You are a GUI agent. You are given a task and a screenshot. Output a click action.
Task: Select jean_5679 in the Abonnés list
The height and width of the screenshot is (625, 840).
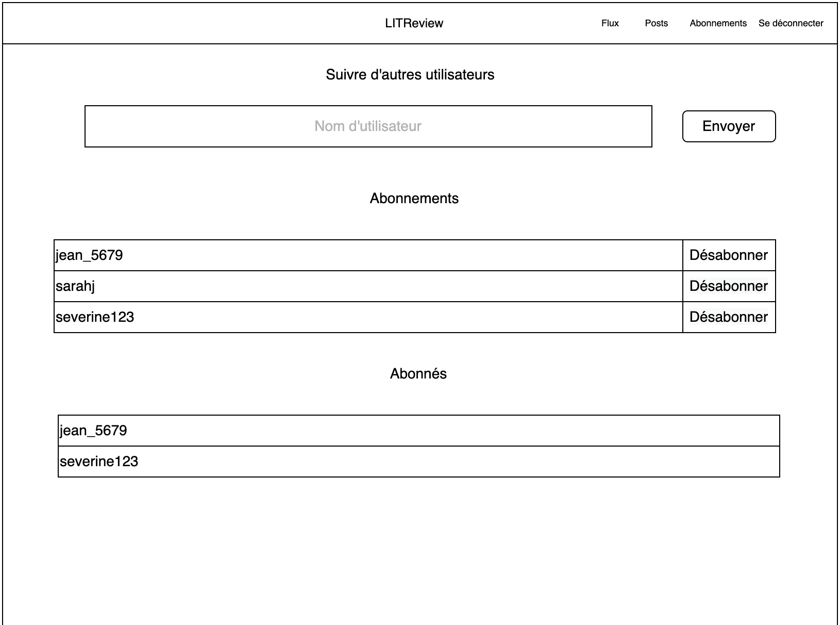click(x=93, y=431)
